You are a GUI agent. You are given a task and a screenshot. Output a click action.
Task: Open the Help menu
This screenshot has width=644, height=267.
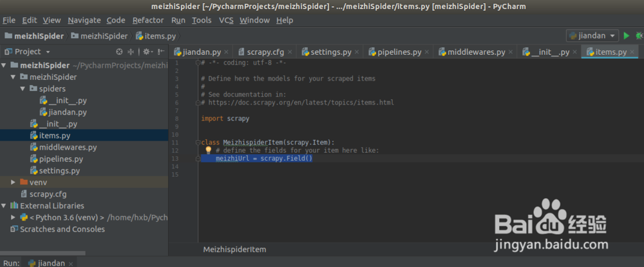pos(285,20)
